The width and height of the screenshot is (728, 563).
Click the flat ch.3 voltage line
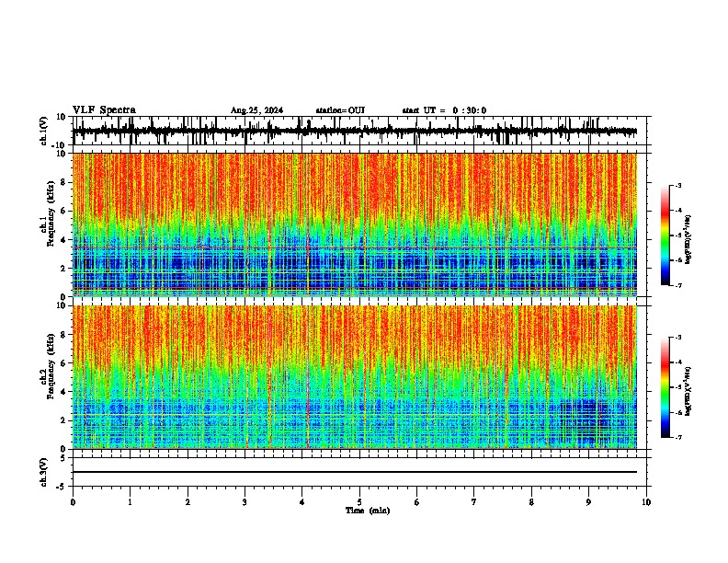(354, 472)
